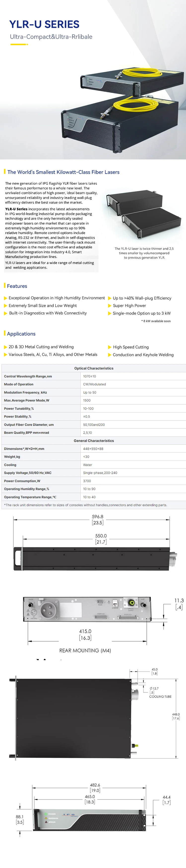This screenshot has height=868, width=186.
Task: Click the YLR-U SERIES title
Action: click(x=44, y=25)
